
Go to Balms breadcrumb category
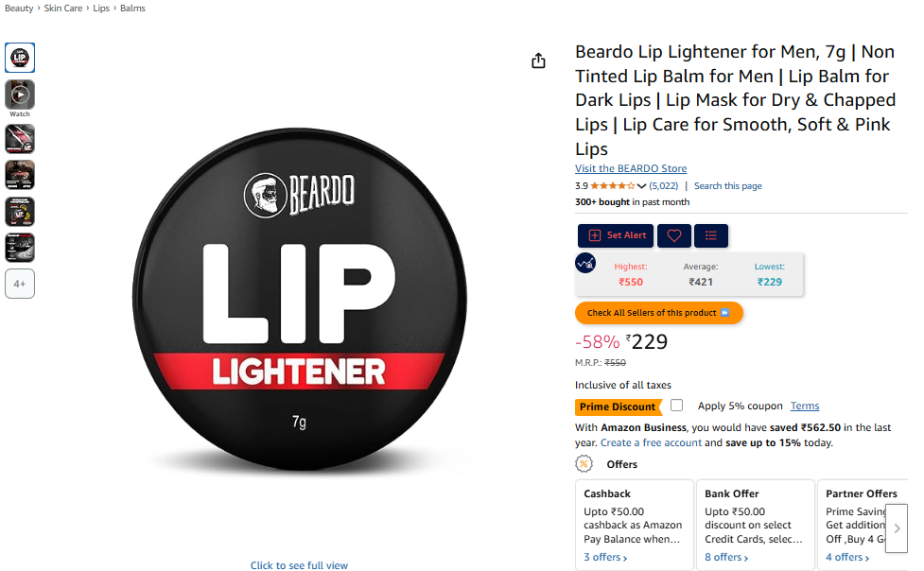[x=132, y=9]
